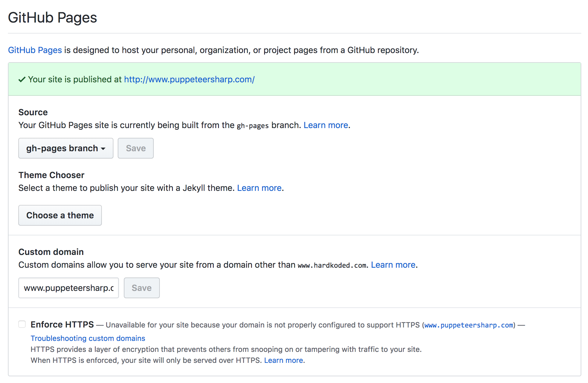Open Learn more link for custom domains
The width and height of the screenshot is (588, 383).
[x=393, y=265]
